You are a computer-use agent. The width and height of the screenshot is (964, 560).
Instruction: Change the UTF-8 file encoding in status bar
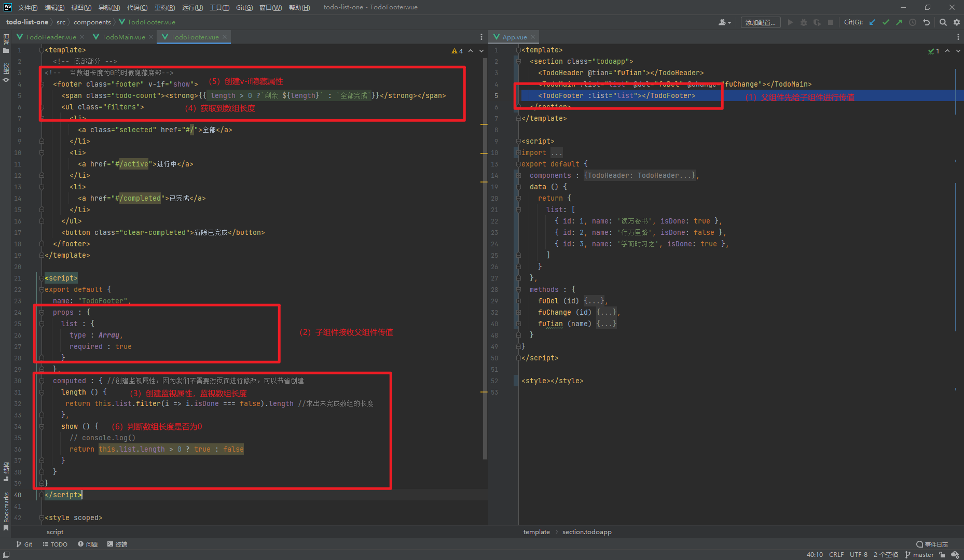click(x=858, y=555)
